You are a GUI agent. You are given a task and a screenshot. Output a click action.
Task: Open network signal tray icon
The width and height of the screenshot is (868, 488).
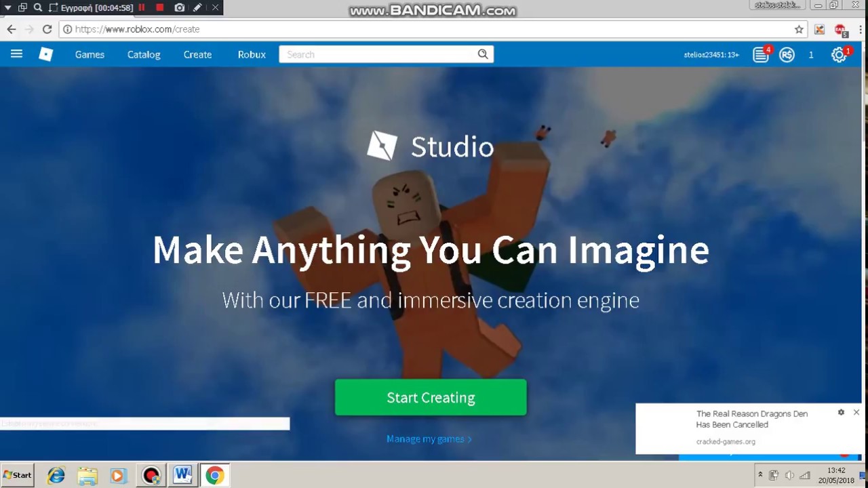pyautogui.click(x=805, y=475)
